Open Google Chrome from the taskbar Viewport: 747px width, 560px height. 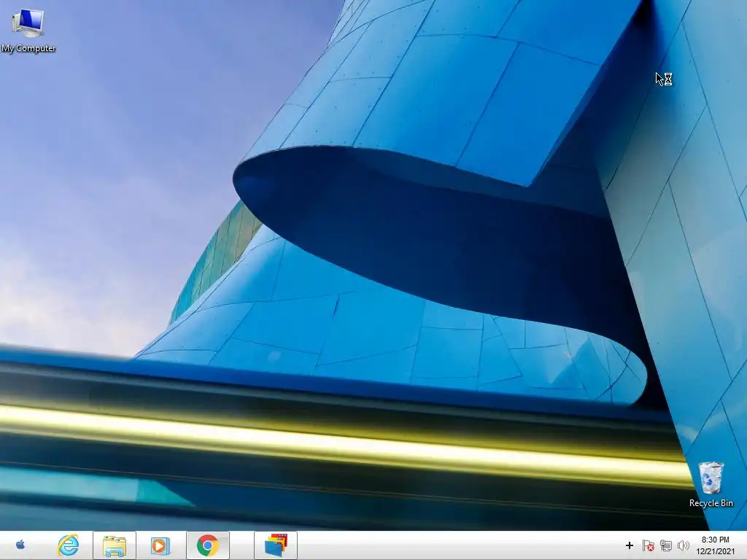coord(208,545)
